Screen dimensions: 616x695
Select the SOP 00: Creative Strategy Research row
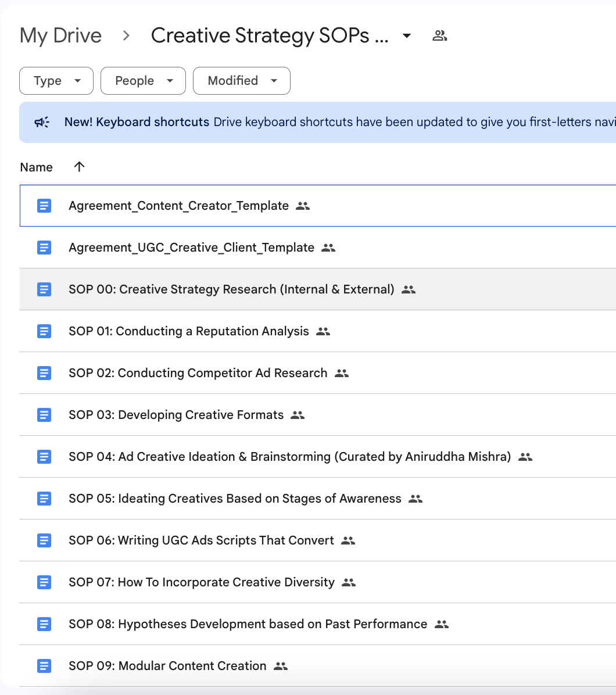[x=231, y=289]
